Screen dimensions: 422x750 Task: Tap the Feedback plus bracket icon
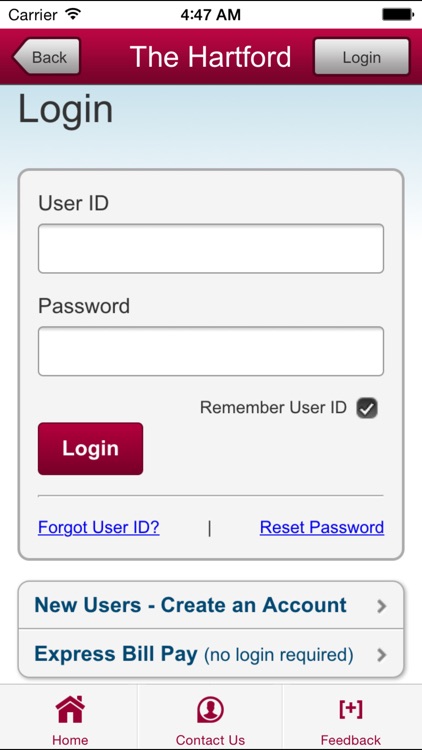click(x=351, y=708)
